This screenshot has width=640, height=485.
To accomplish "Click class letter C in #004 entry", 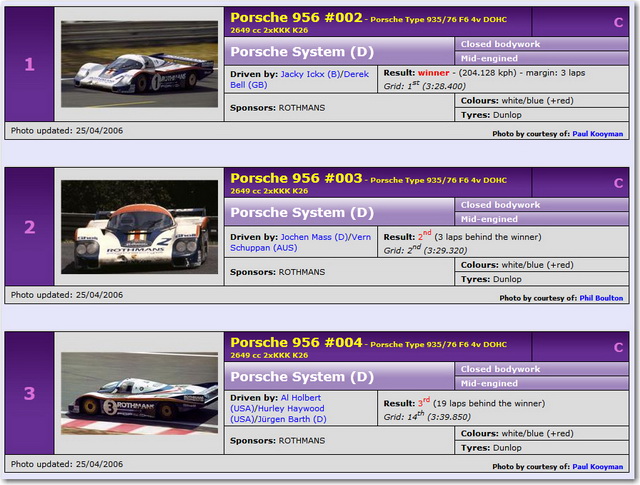I will coord(618,347).
